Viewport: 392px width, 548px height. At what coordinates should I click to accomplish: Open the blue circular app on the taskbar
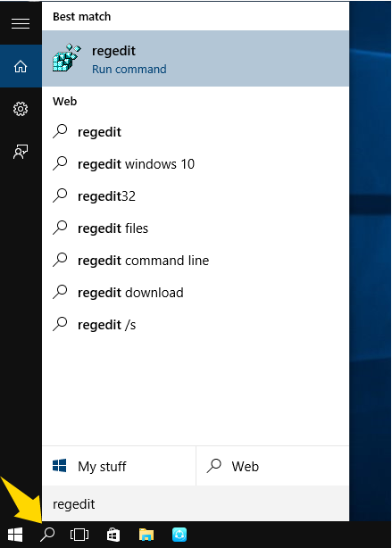click(179, 535)
